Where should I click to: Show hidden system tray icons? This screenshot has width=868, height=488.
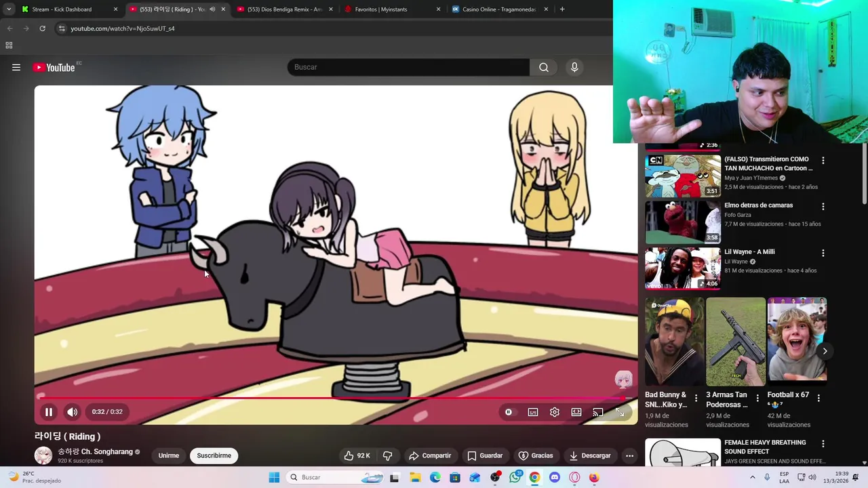(x=752, y=477)
